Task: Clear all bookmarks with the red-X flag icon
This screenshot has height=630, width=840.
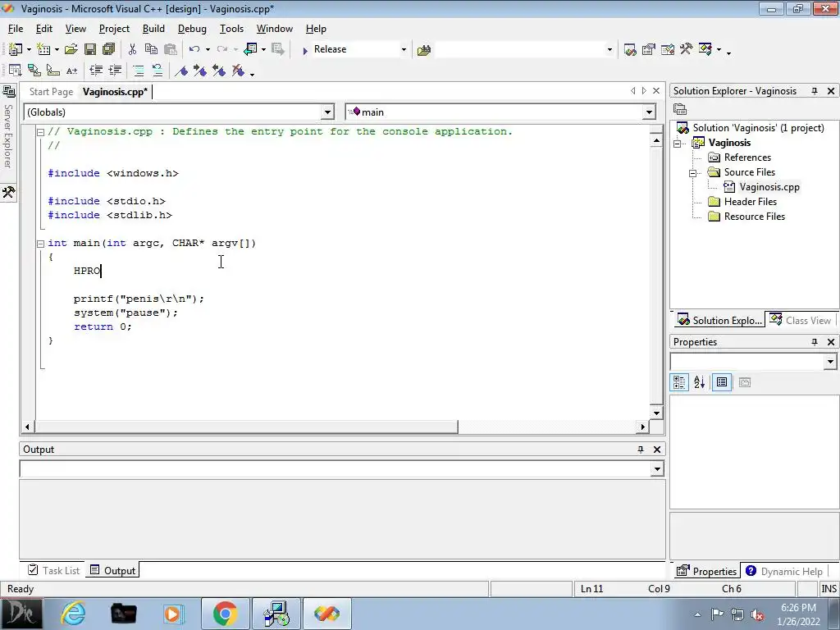Action: tap(238, 71)
